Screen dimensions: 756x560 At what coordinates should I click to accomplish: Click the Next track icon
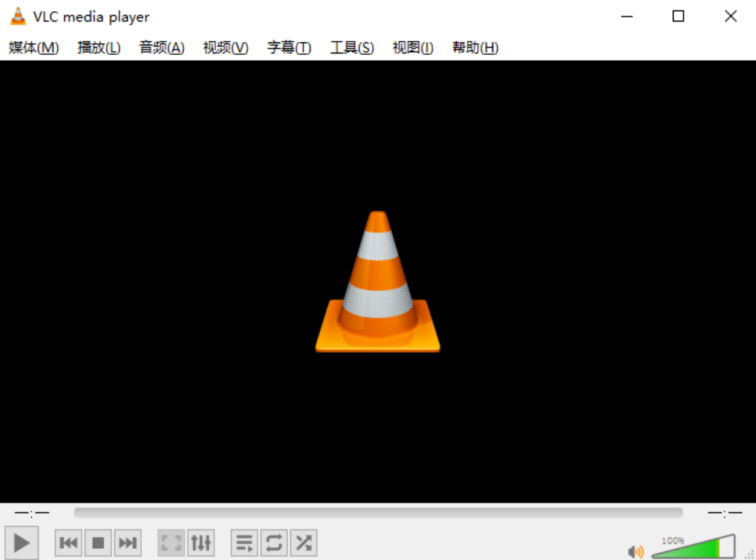pos(127,543)
